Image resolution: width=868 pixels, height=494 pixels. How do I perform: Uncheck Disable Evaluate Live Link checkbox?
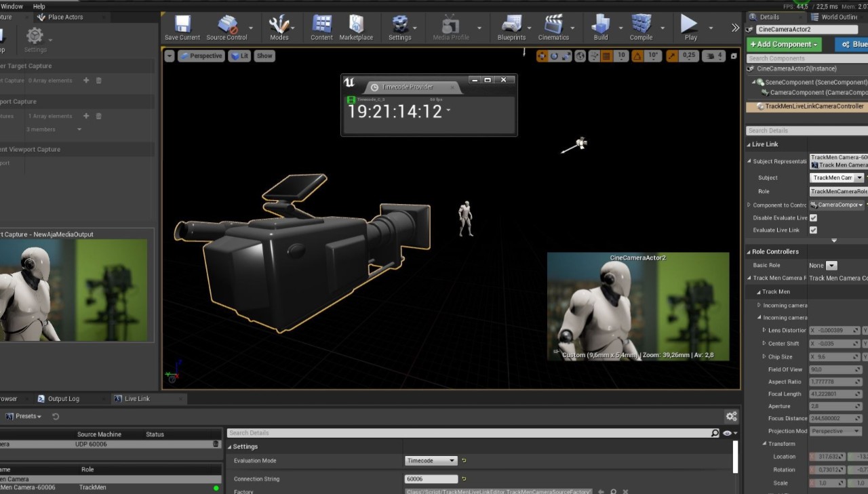click(x=813, y=218)
